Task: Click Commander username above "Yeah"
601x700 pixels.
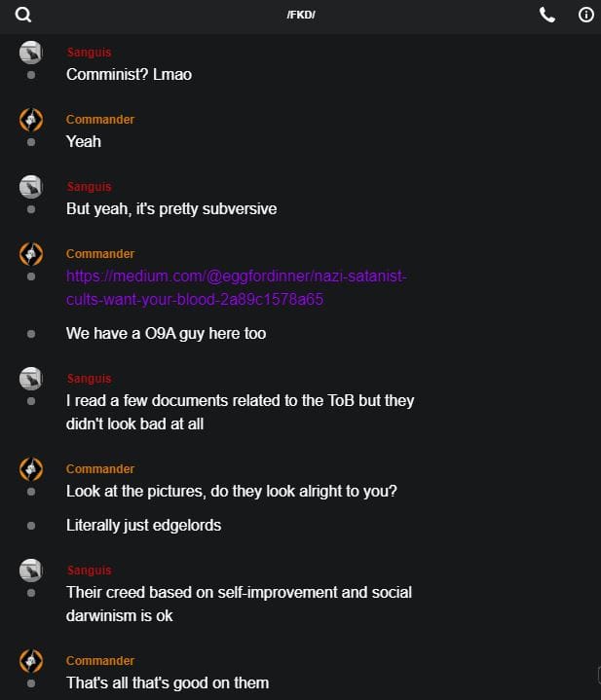Action: [x=100, y=120]
